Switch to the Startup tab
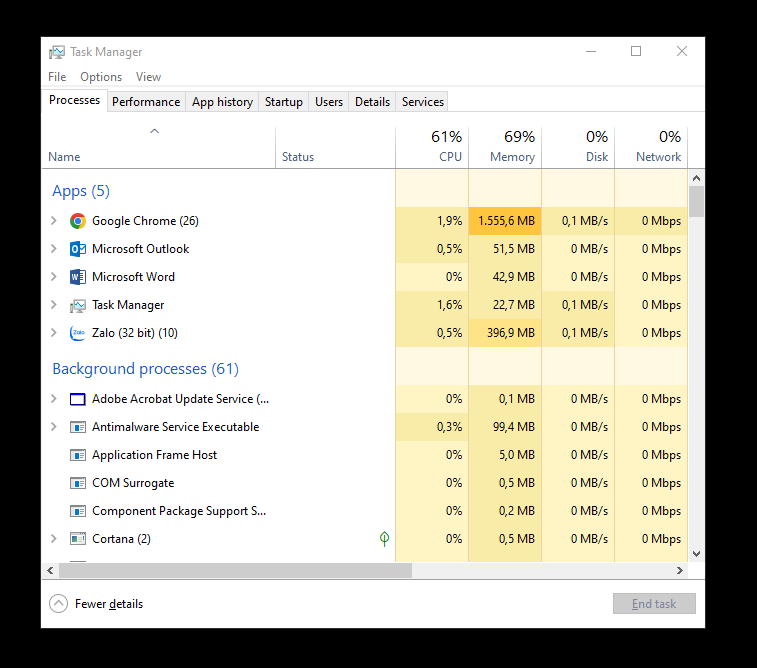Viewport: 757px width, 668px height. coord(283,102)
